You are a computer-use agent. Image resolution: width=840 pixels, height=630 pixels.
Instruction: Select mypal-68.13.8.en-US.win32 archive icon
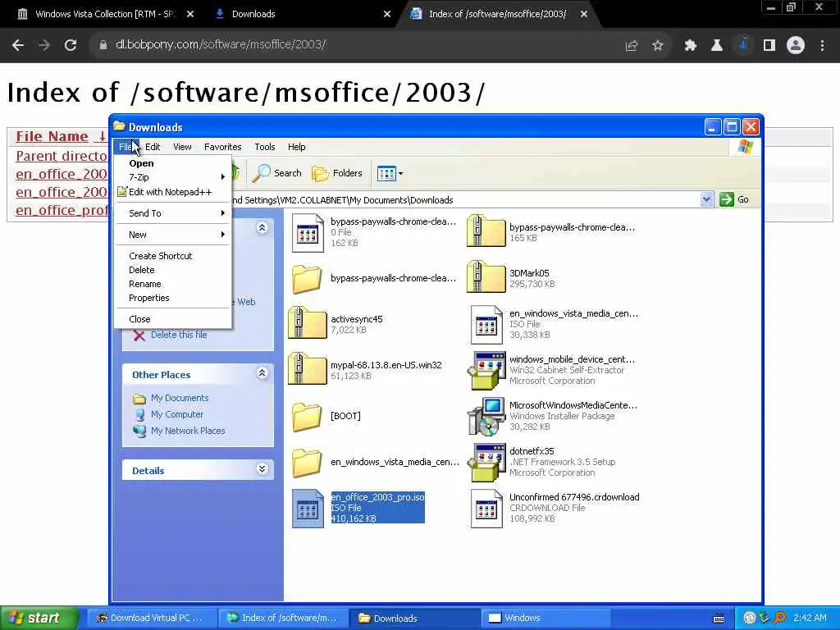click(x=307, y=368)
